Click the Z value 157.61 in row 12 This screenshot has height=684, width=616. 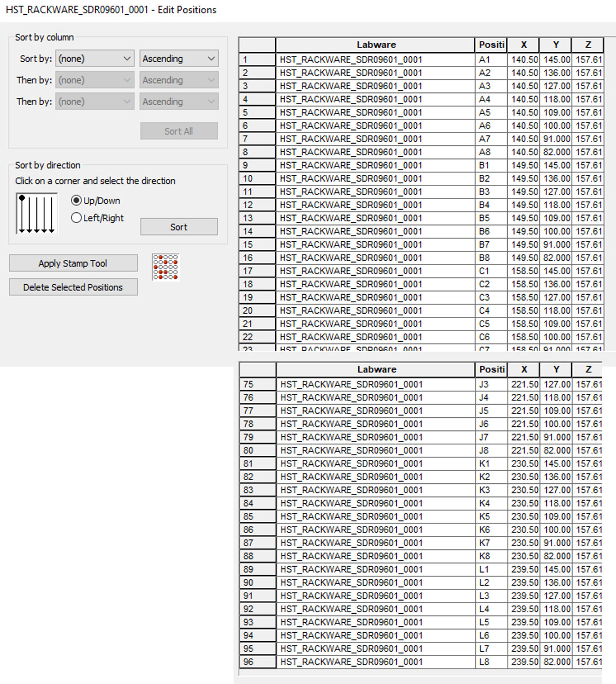tap(588, 205)
